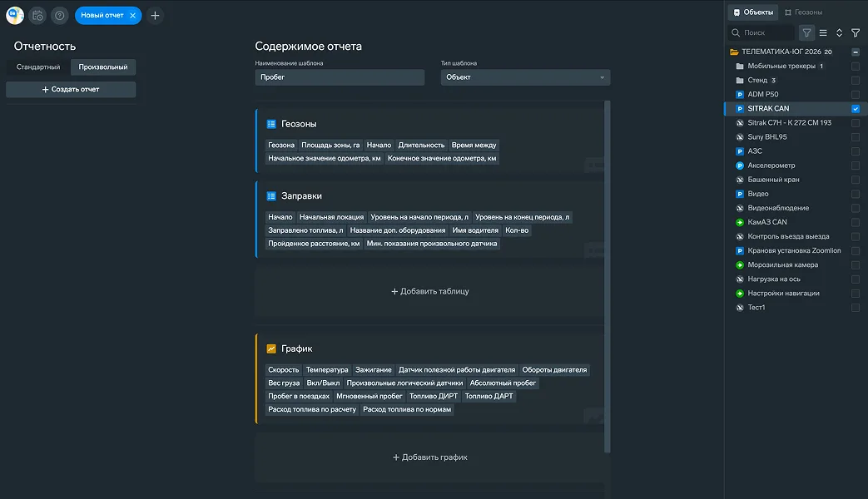The height and width of the screenshot is (499, 868).
Task: Expand the Стенд folder
Action: tap(740, 80)
